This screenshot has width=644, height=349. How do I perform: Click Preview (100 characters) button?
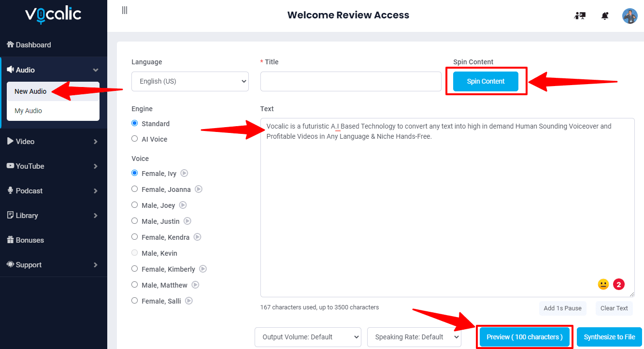pos(525,337)
